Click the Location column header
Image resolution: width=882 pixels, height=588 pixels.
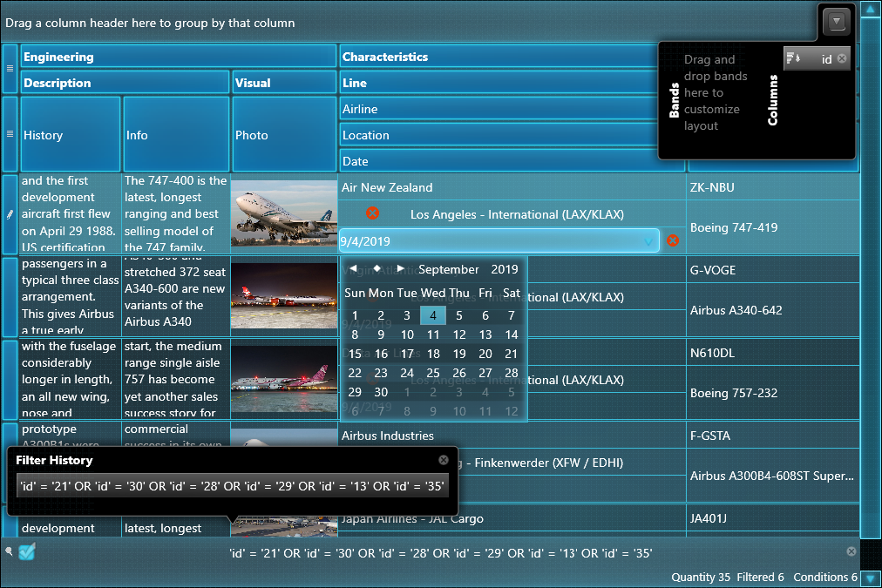click(499, 135)
